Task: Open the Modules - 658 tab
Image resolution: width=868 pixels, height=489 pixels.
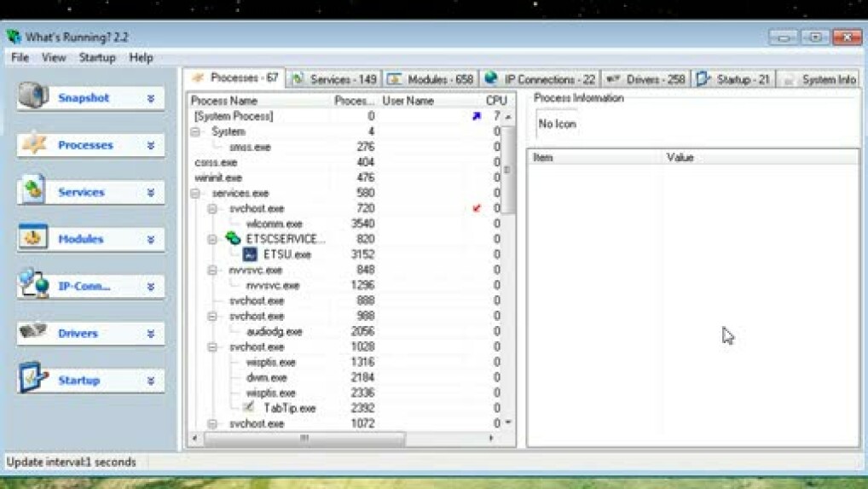Action: point(431,79)
